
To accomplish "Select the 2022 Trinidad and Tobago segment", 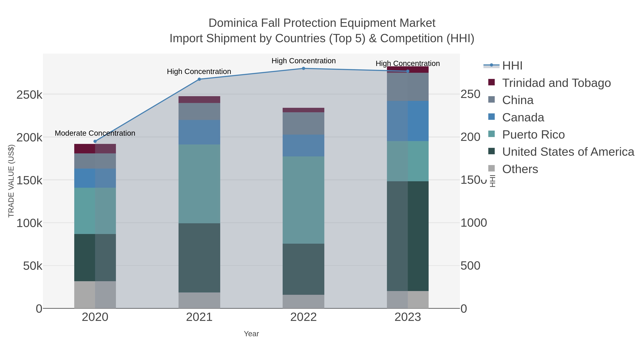I will 304,110.
